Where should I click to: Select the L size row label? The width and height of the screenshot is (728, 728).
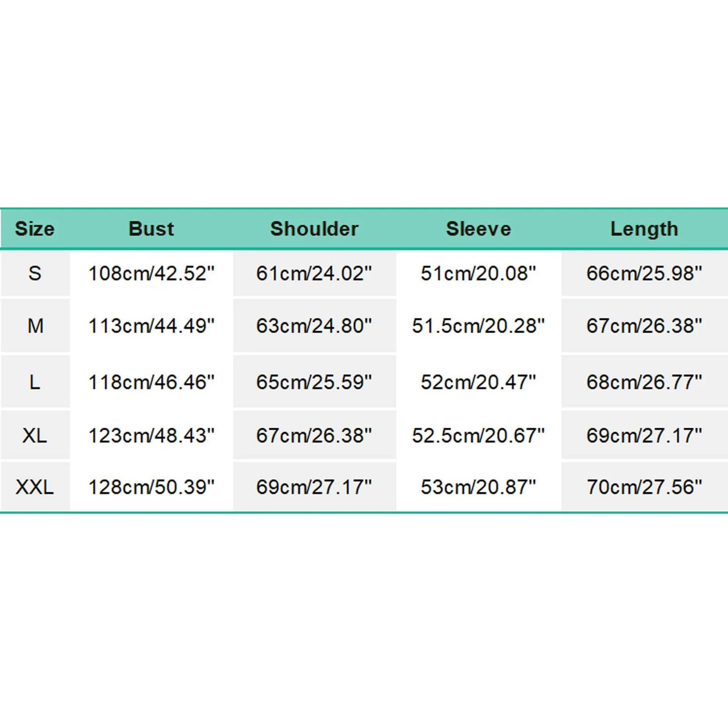[35, 382]
